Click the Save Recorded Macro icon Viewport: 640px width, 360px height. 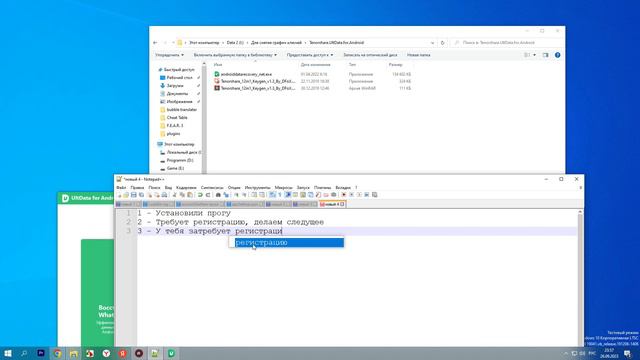375,195
